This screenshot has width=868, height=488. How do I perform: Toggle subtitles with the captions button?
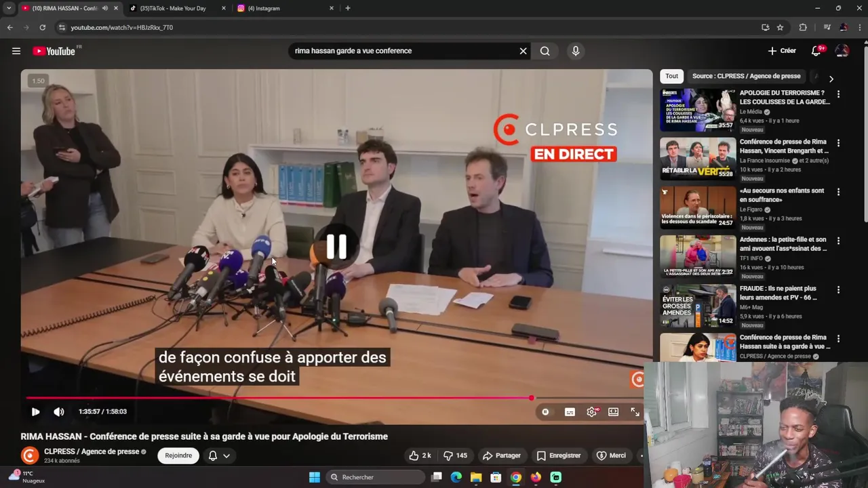pos(570,411)
